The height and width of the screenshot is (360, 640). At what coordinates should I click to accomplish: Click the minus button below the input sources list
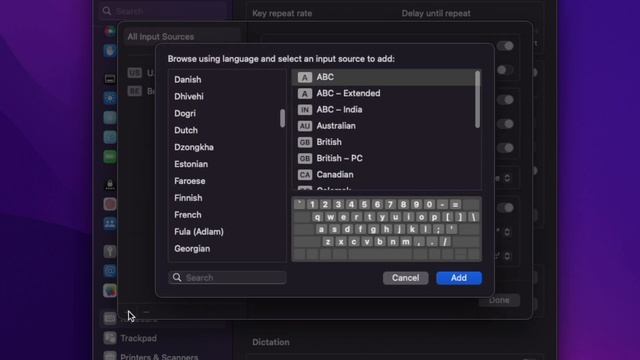(x=147, y=312)
